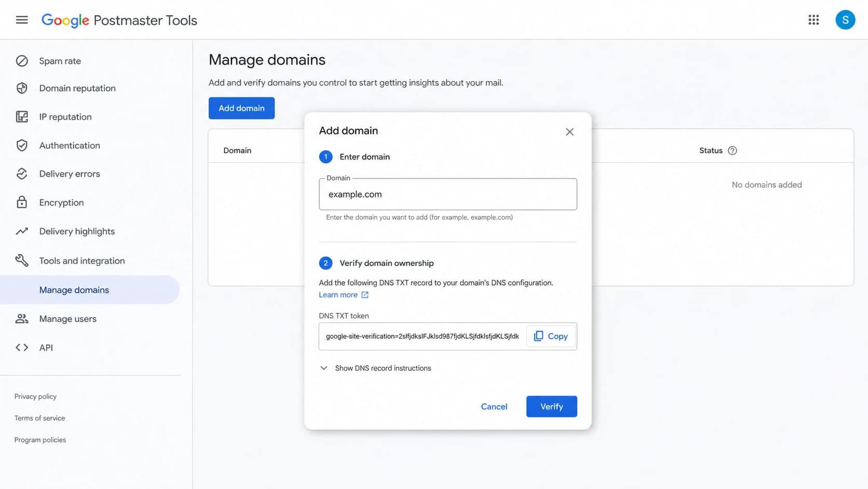868x489 pixels.
Task: Open the Learn more link
Action: tap(338, 295)
